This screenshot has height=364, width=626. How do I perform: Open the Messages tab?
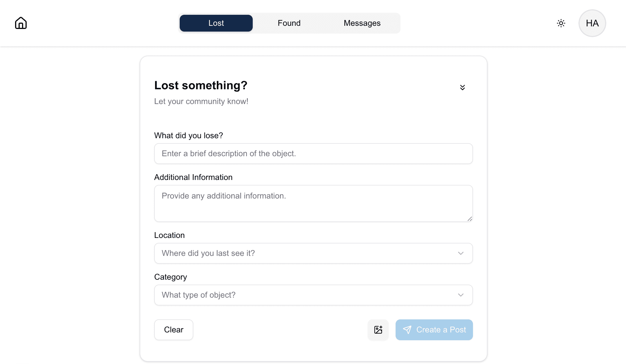362,23
